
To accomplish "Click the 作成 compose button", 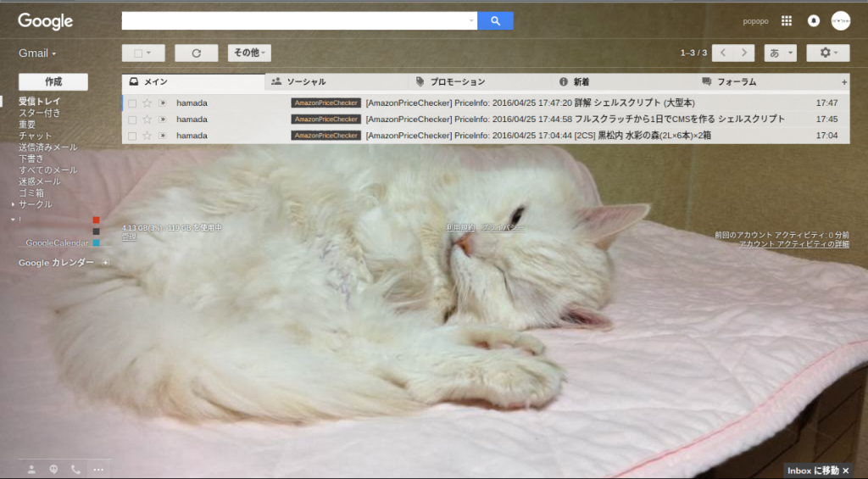I will coord(53,82).
